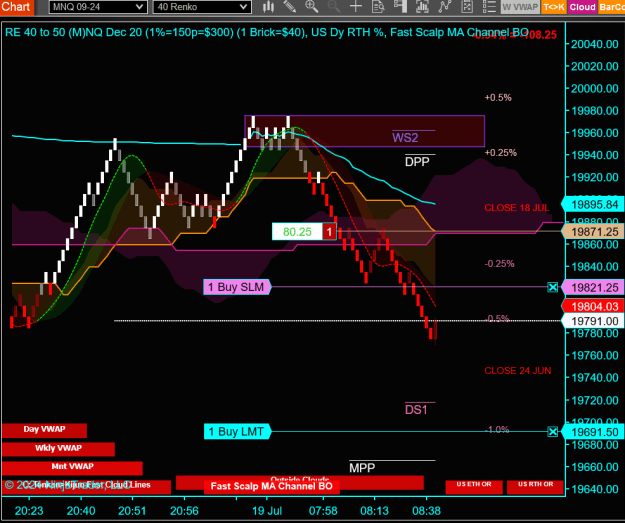
Task: Click the 19895.84 cyan price marker
Action: 592,204
